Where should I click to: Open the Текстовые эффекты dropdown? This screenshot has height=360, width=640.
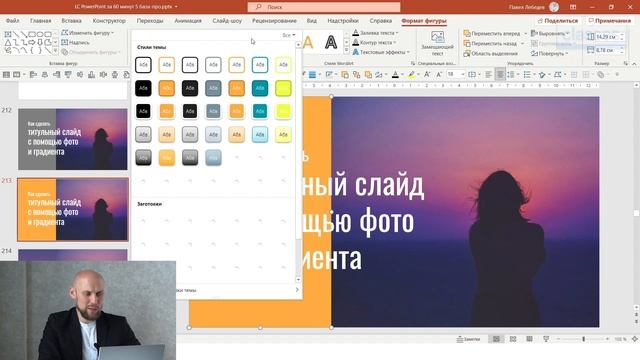(x=381, y=52)
